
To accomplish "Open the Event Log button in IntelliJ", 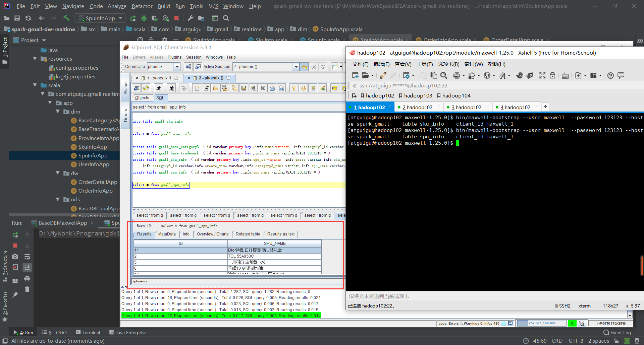I will point(617,333).
